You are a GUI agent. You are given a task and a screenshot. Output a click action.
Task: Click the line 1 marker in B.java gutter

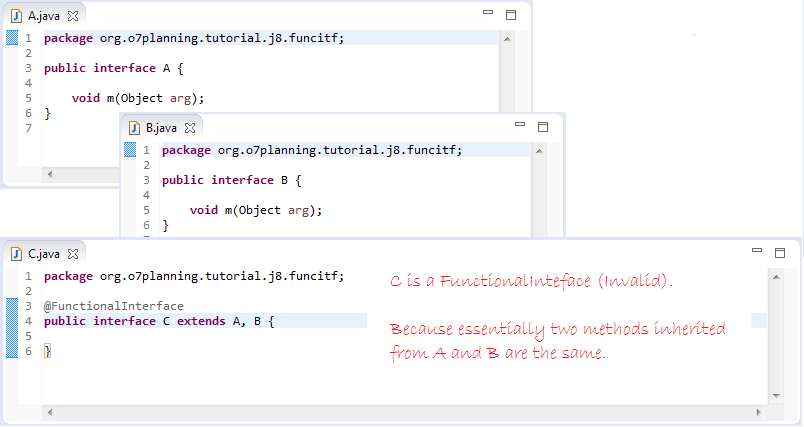pyautogui.click(x=130, y=150)
